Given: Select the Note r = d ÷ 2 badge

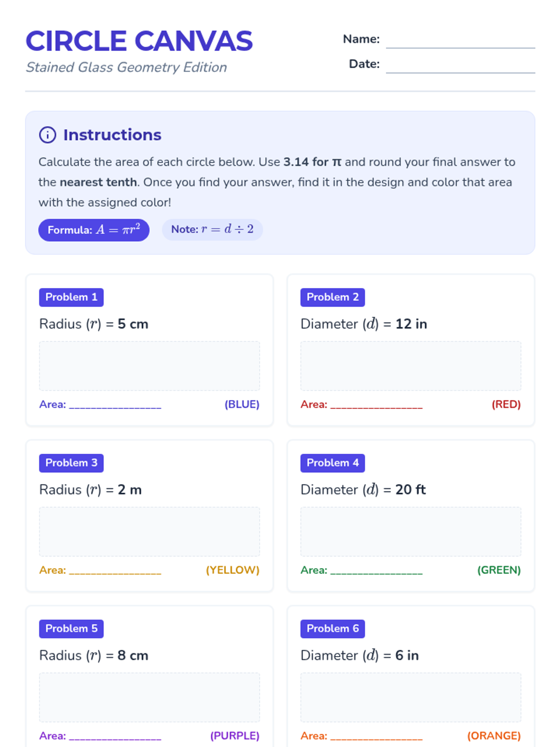Looking at the screenshot, I should pyautogui.click(x=212, y=230).
